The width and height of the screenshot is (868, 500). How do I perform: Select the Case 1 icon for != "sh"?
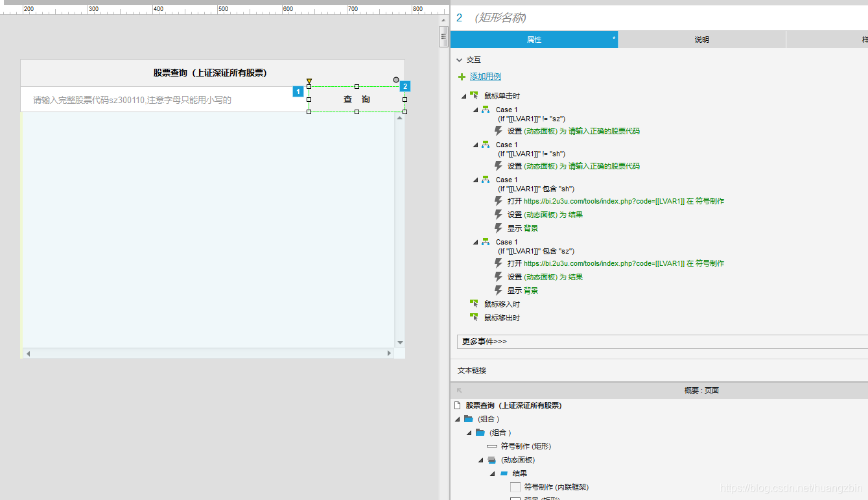coord(486,145)
